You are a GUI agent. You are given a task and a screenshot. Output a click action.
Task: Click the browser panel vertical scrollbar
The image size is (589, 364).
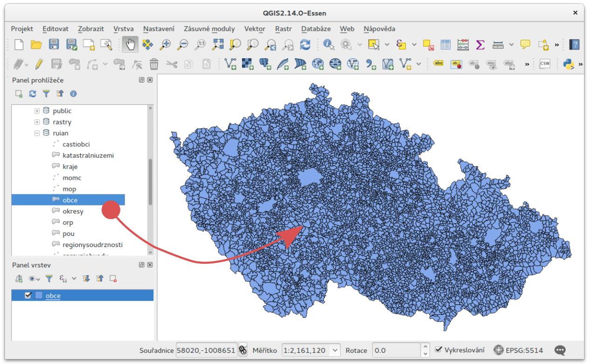(150, 182)
